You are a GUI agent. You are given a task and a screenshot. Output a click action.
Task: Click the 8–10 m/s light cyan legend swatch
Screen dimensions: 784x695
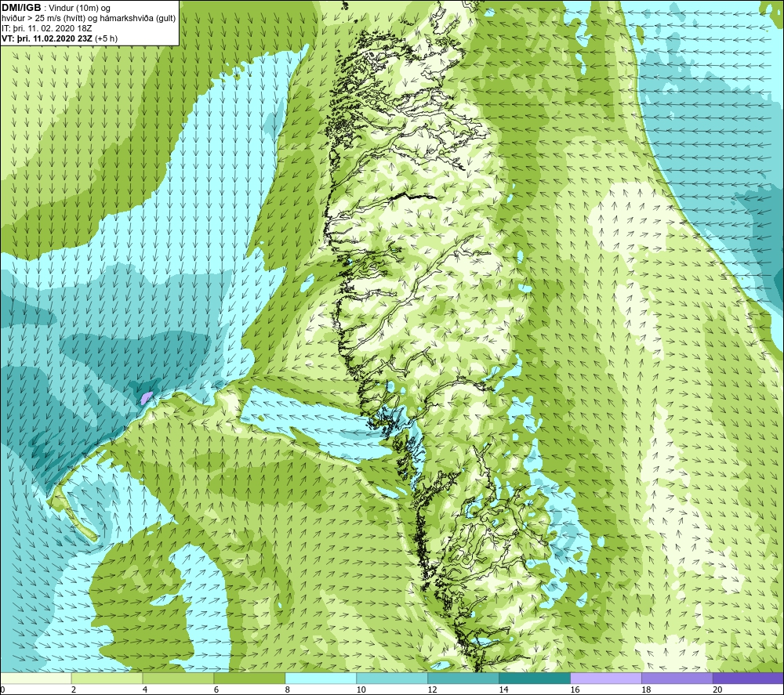[321, 678]
